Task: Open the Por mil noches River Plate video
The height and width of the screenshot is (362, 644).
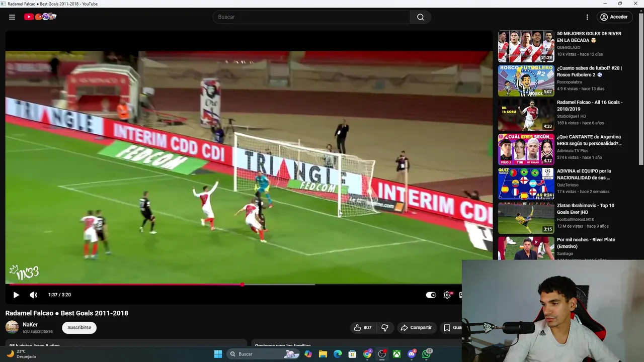Action: (x=586, y=243)
